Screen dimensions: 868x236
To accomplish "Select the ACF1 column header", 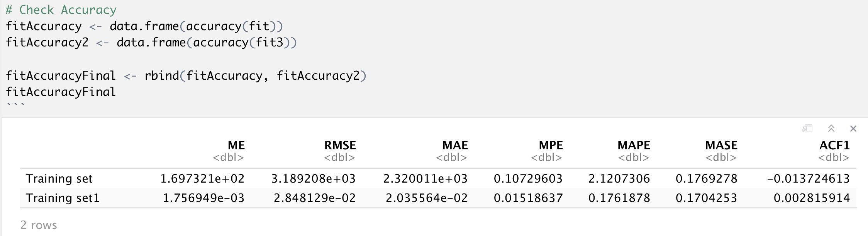I will point(834,145).
